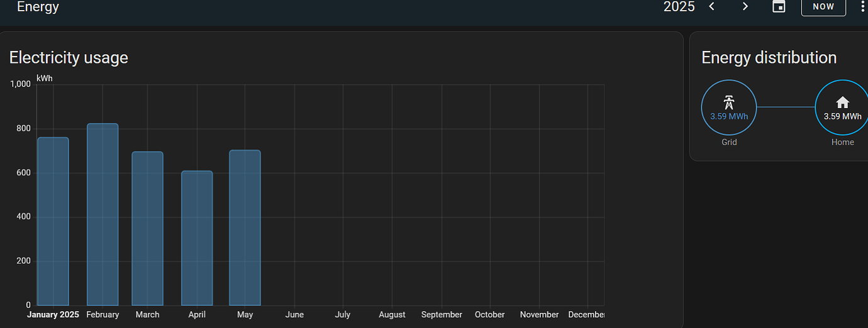Open the three-dot overflow menu
The width and height of the screenshot is (868, 328).
pyautogui.click(x=862, y=6)
